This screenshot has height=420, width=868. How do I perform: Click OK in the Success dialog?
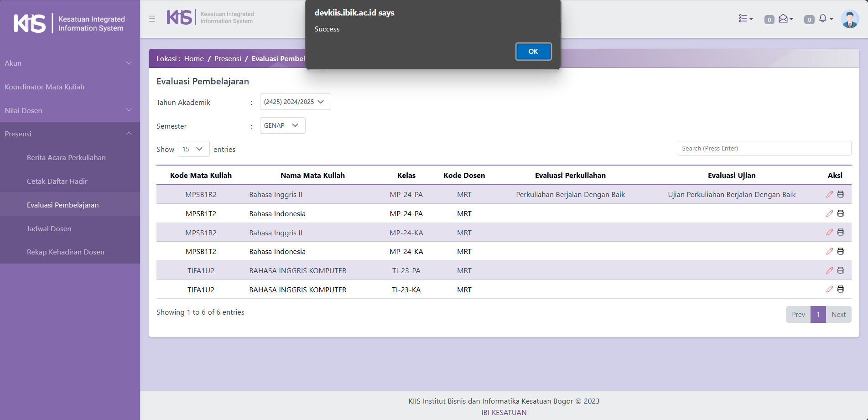point(533,52)
